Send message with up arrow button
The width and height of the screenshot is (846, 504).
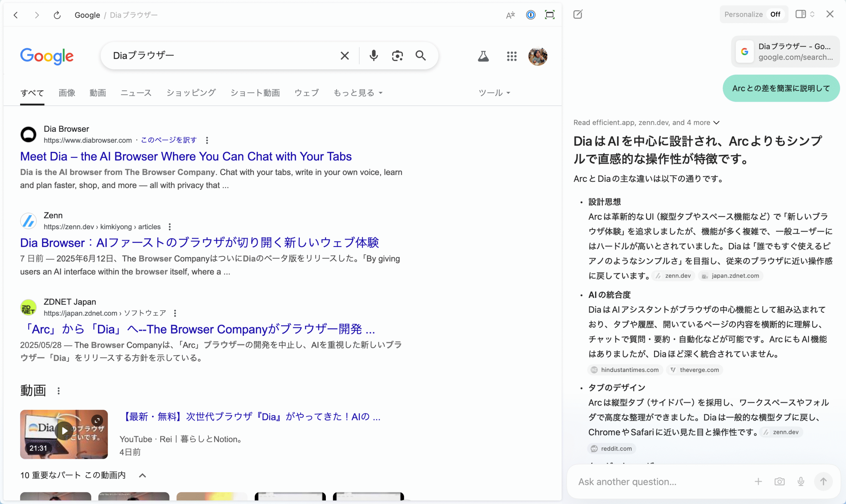(823, 482)
